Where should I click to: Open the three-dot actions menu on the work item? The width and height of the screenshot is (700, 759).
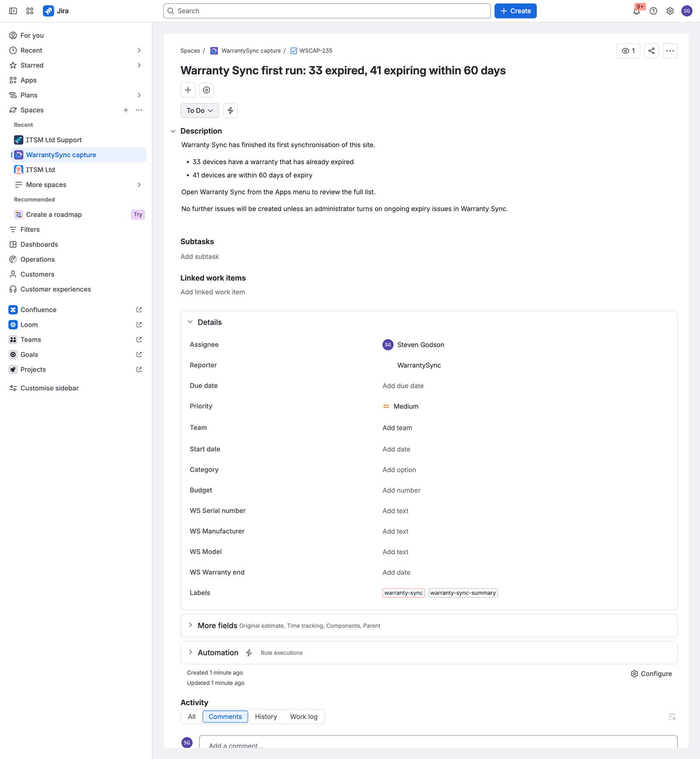670,51
